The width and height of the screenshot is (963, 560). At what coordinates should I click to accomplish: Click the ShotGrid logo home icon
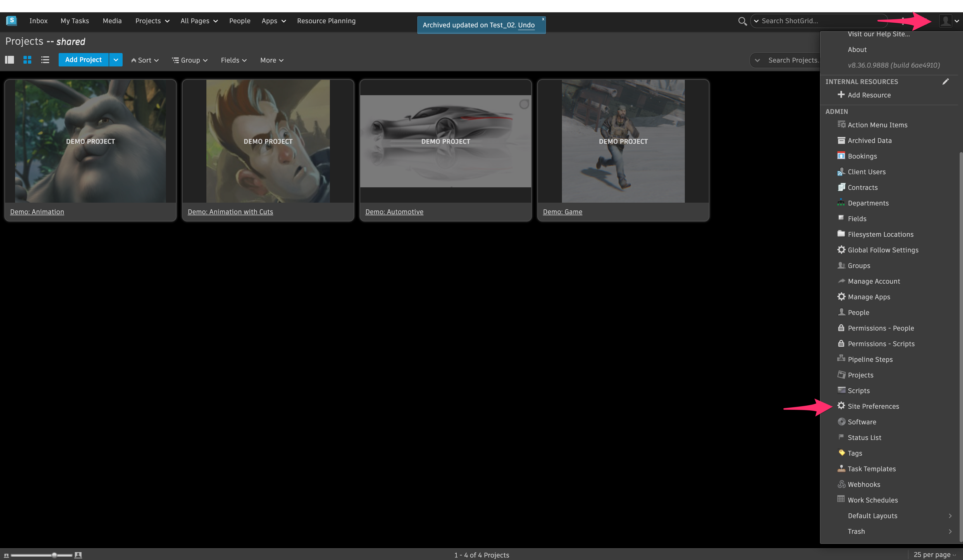pos(11,21)
